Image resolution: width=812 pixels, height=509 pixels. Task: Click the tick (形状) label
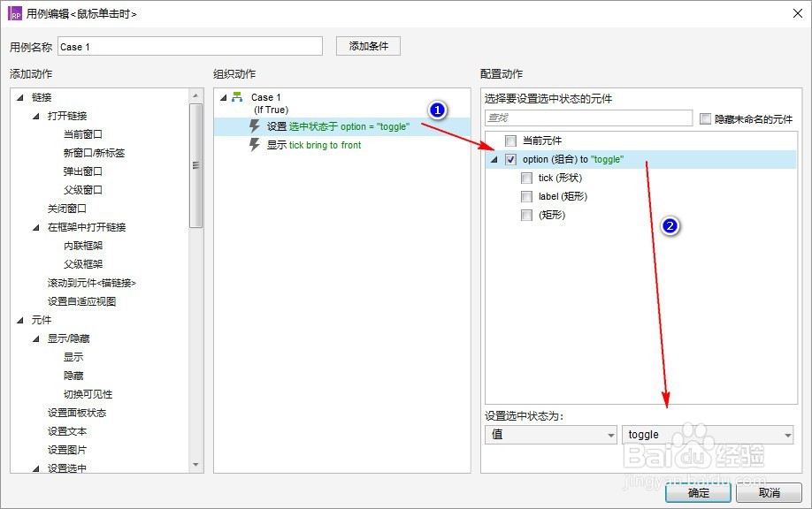coord(560,178)
